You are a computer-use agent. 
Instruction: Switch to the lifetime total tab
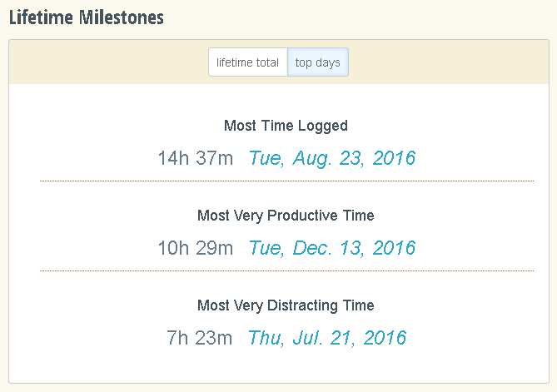247,62
